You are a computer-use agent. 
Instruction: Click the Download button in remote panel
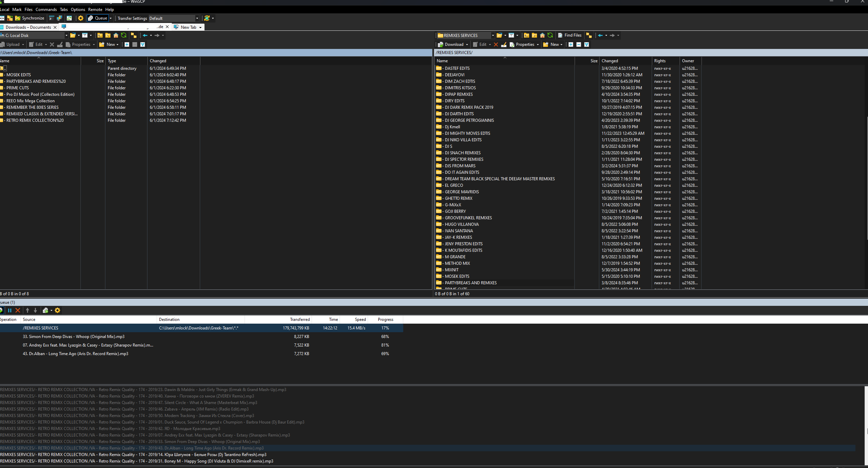(452, 44)
